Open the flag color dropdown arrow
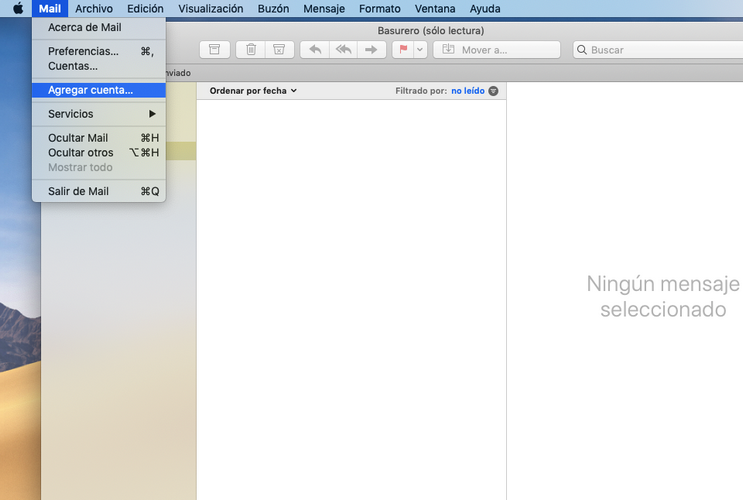743x500 pixels. [x=420, y=49]
